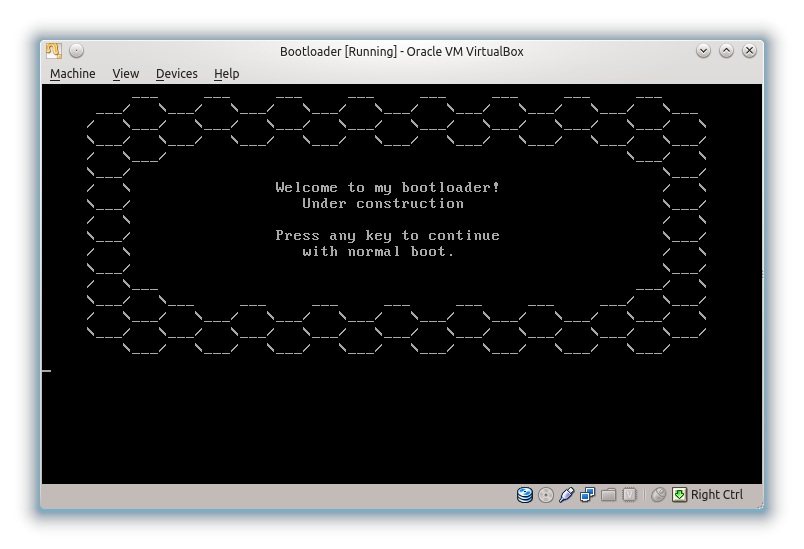The width and height of the screenshot is (804, 549).
Task: Open the Help menu
Action: 227,74
